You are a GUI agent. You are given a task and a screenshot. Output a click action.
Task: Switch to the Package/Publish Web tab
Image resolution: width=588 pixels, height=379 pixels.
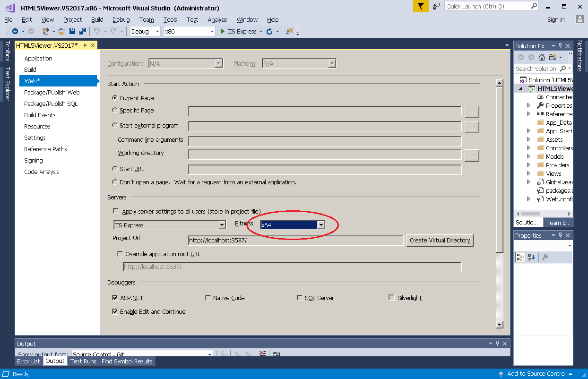coord(52,92)
